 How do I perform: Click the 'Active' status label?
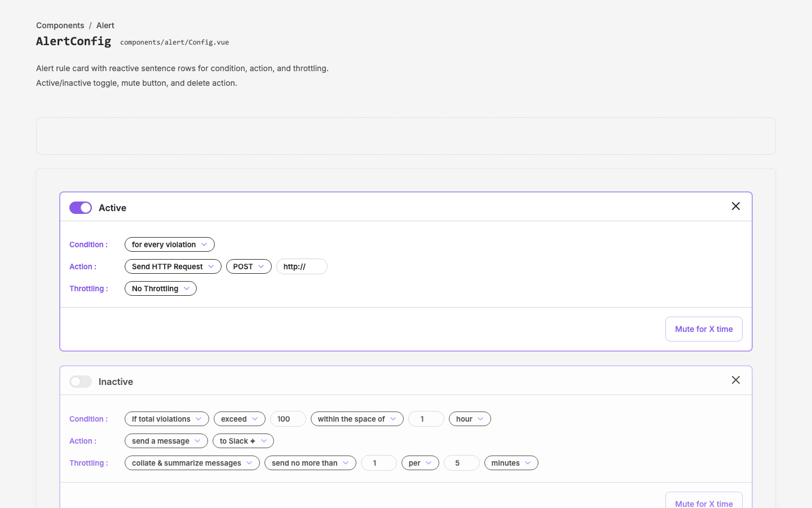(112, 208)
